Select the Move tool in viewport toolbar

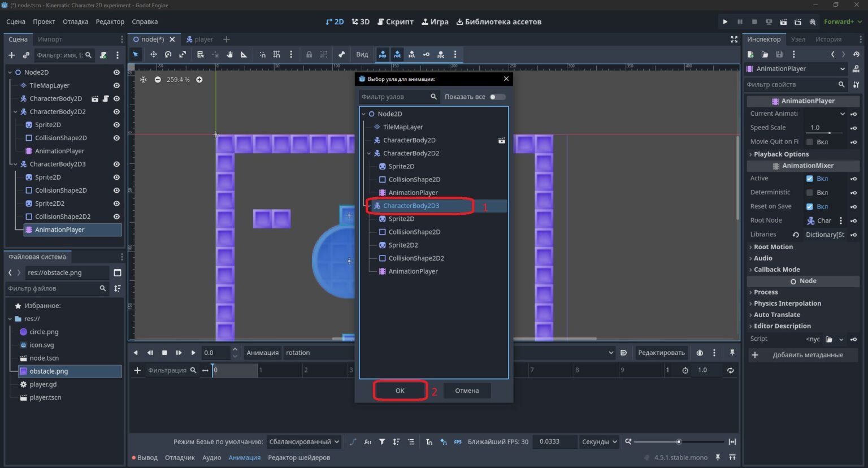153,54
